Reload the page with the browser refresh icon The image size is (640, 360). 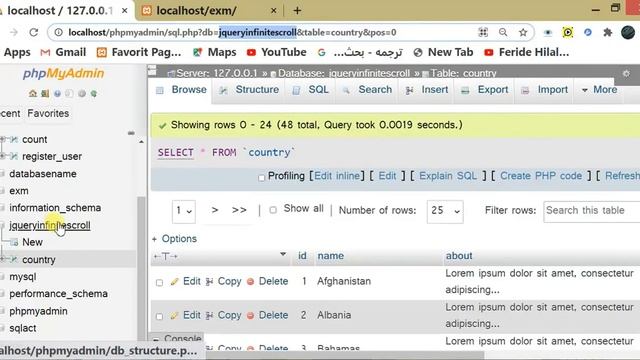pyautogui.click(x=34, y=32)
